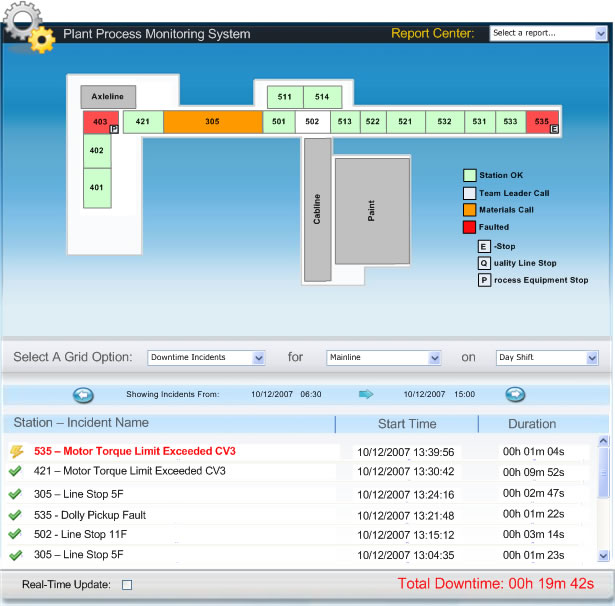Click the previous time range arrow icon

coord(83,394)
